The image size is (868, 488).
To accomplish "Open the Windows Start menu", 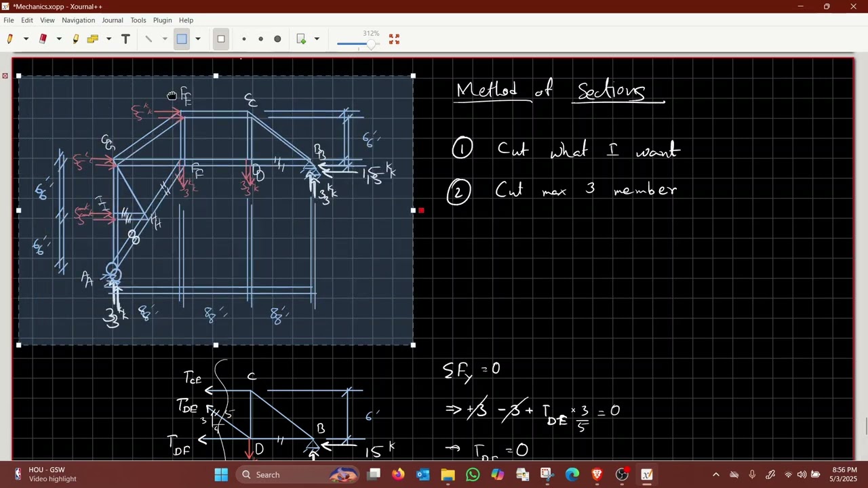I will [221, 474].
